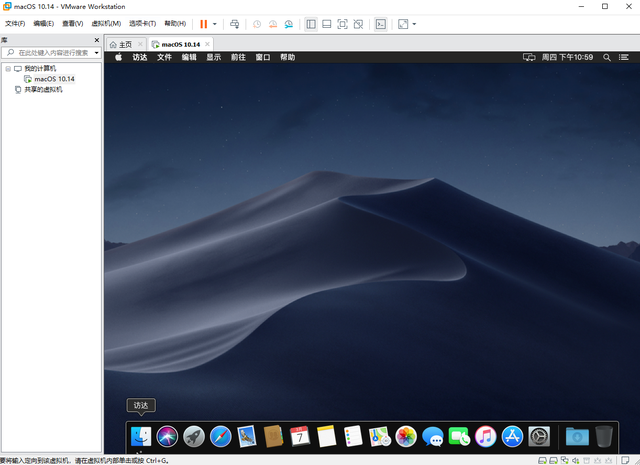
Task: Open Launchpad rocket icon in Dock
Action: (x=194, y=436)
